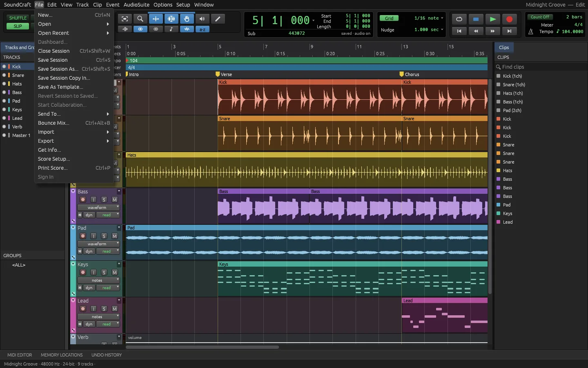Open Keys track notes view dropdown
Image resolution: width=588 pixels, height=368 pixels.
(x=98, y=280)
